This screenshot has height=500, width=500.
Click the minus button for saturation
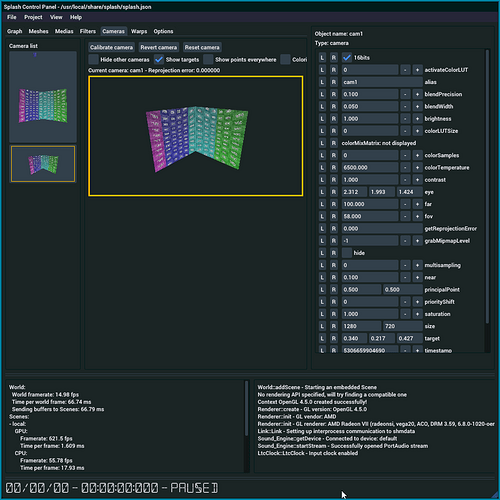405,314
